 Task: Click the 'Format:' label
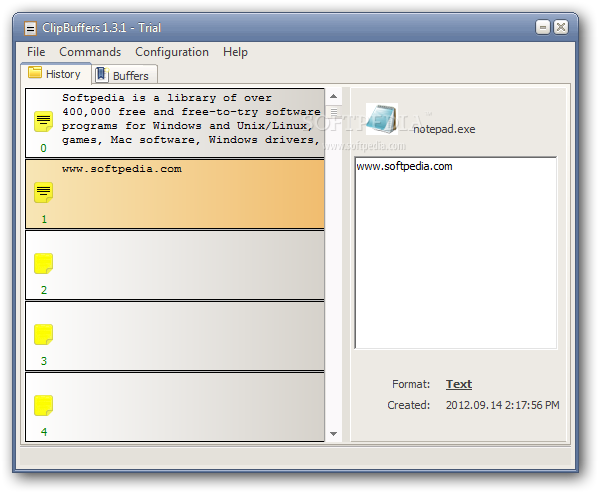coord(411,384)
